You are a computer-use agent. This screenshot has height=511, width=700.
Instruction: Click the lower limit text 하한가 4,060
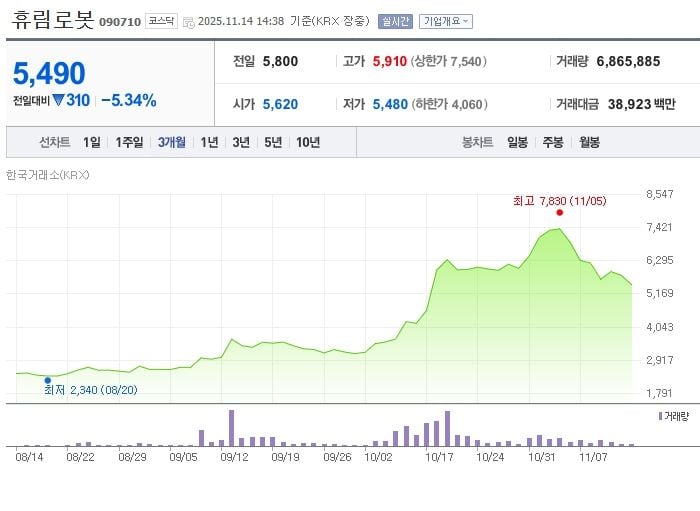(x=449, y=104)
